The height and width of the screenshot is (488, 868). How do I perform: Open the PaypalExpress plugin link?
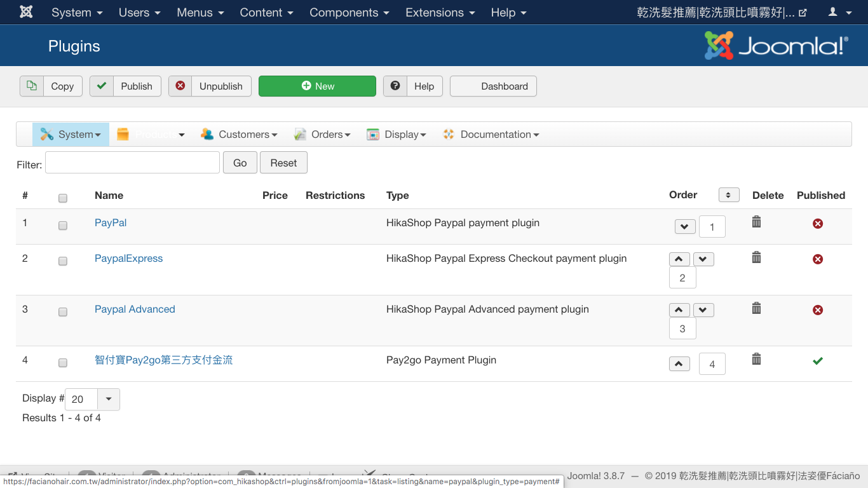pyautogui.click(x=129, y=259)
